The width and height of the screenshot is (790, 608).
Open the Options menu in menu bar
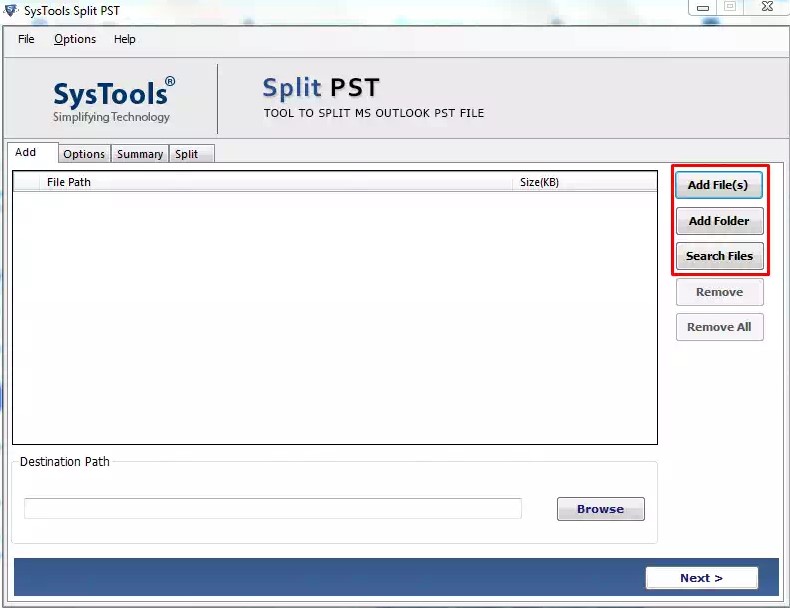pos(75,39)
